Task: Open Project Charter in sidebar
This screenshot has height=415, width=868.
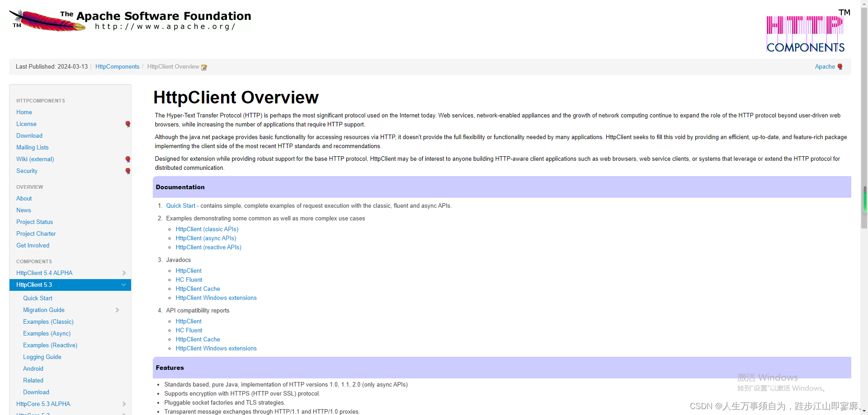Action: tap(36, 234)
